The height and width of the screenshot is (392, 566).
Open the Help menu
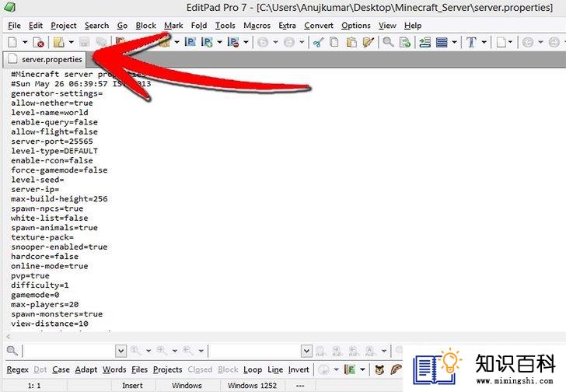pos(413,26)
